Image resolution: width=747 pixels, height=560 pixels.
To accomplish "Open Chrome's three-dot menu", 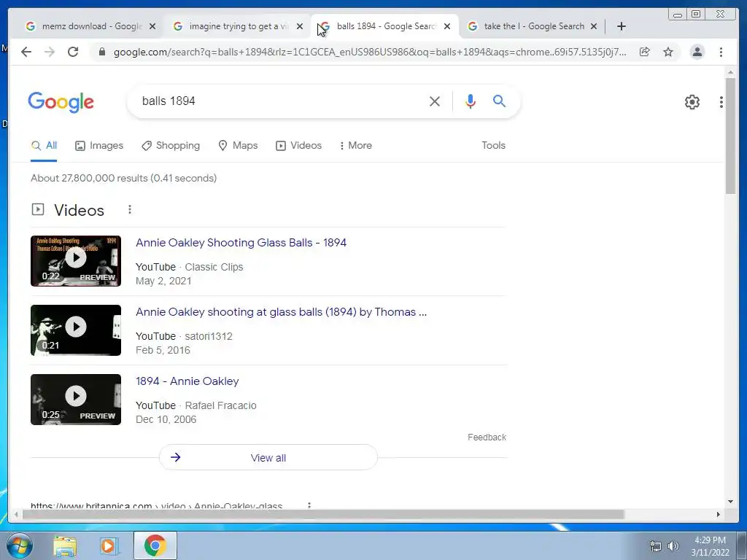I will 721,52.
